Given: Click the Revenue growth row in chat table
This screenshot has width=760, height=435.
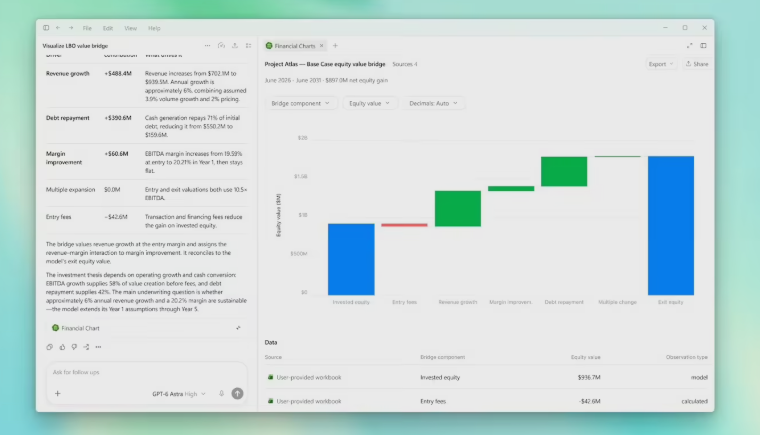Looking at the screenshot, I should [146, 86].
